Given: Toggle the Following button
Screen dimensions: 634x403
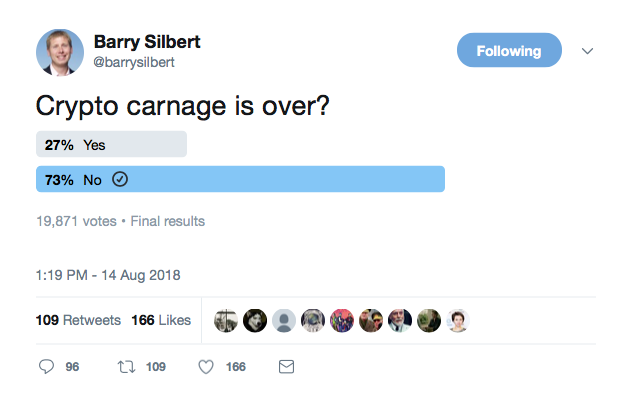Looking at the screenshot, I should point(509,50).
